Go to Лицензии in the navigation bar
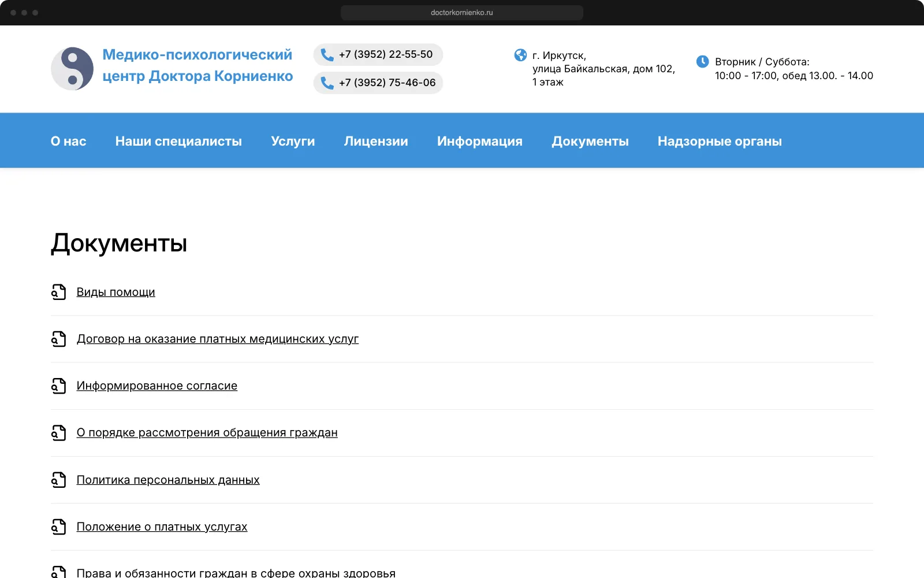Viewport: 924px width, 578px height. click(x=376, y=141)
